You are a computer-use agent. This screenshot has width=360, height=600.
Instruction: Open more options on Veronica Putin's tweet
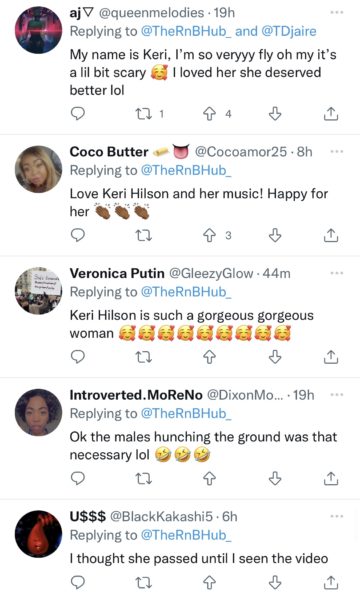(337, 273)
